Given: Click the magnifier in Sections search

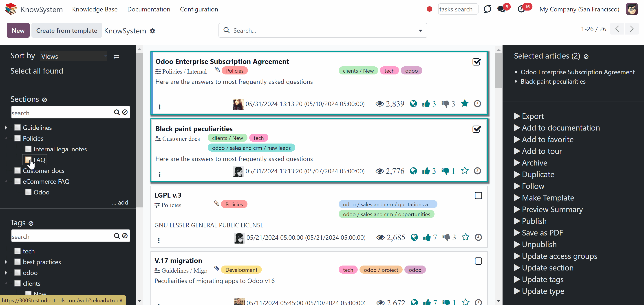Looking at the screenshot, I should click(117, 112).
